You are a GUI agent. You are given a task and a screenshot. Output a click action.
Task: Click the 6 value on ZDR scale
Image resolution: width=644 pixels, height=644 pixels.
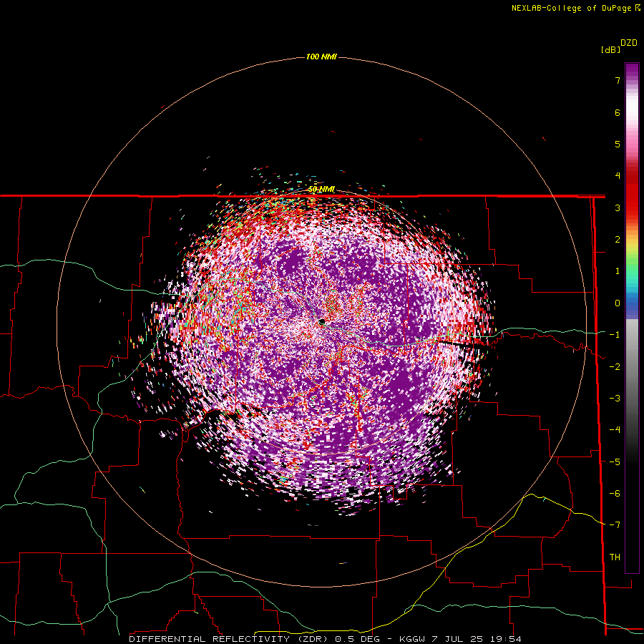(x=618, y=112)
